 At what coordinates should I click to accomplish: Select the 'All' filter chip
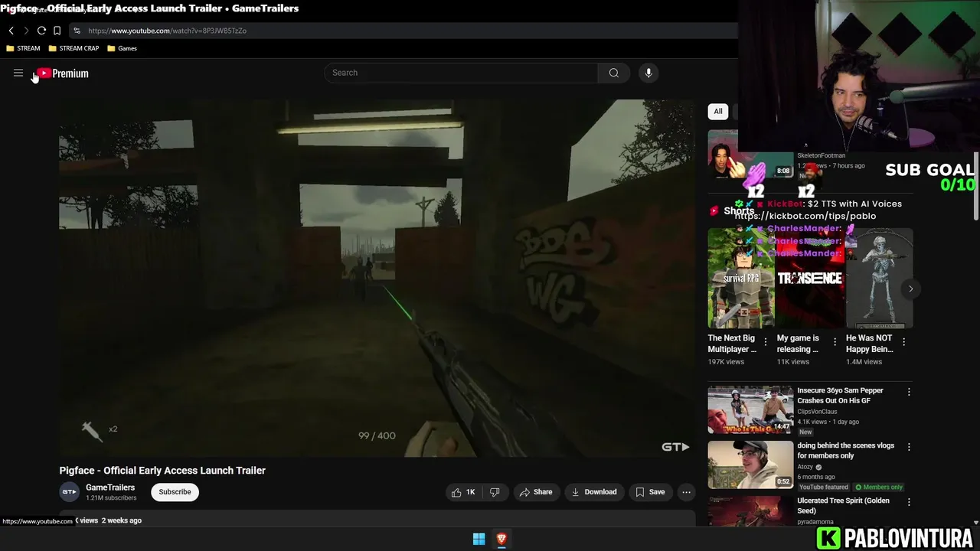(x=718, y=112)
